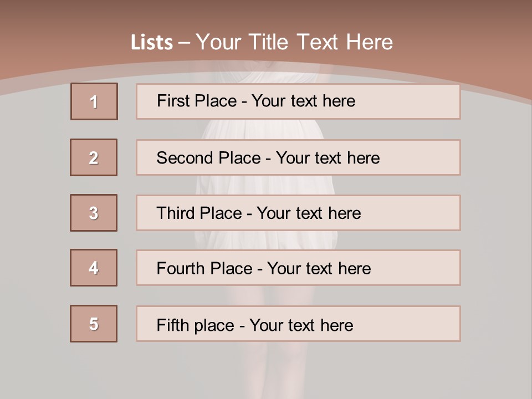The height and width of the screenshot is (399, 532).
Task: Click the number 1 box
Action: coord(94,101)
